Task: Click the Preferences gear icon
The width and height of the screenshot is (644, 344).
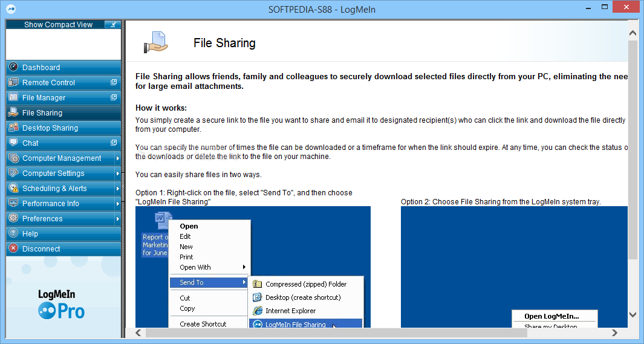Action: coord(13,218)
